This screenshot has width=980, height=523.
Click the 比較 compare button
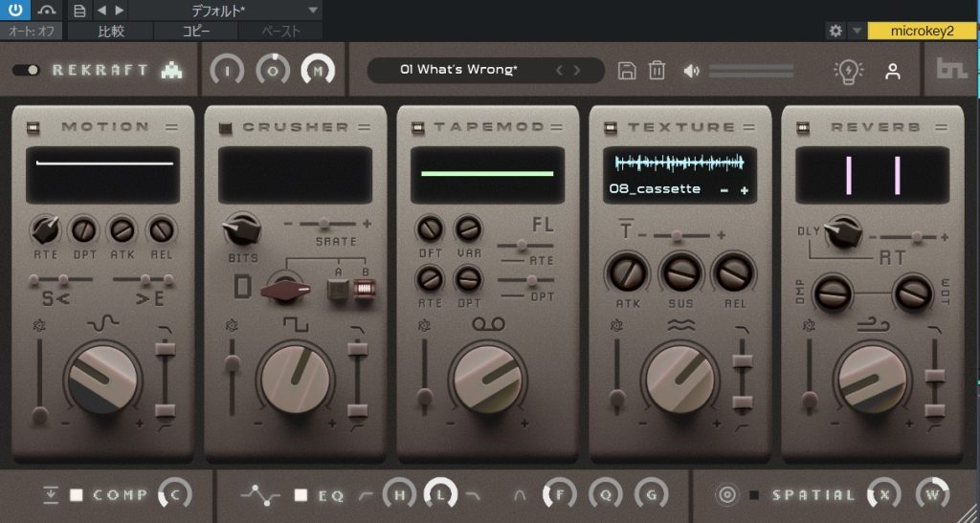click(111, 31)
